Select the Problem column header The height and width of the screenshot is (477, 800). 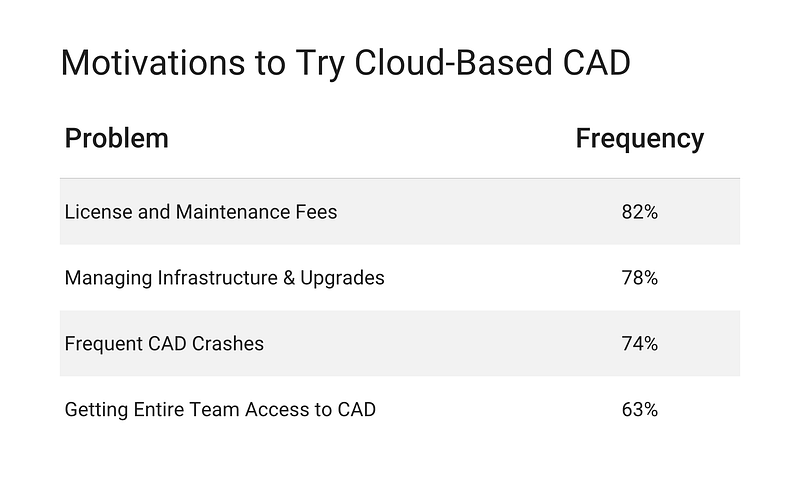click(x=116, y=138)
